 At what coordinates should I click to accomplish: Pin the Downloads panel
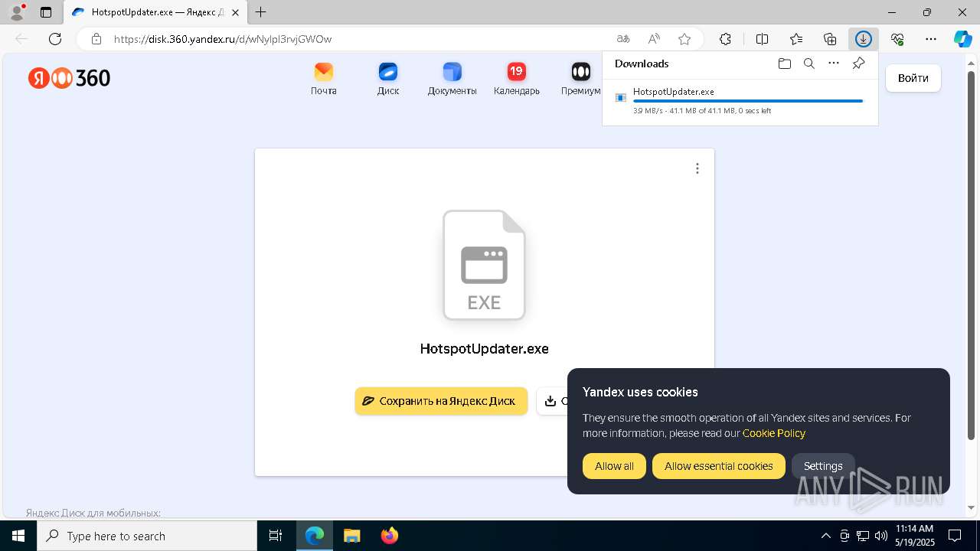click(858, 64)
